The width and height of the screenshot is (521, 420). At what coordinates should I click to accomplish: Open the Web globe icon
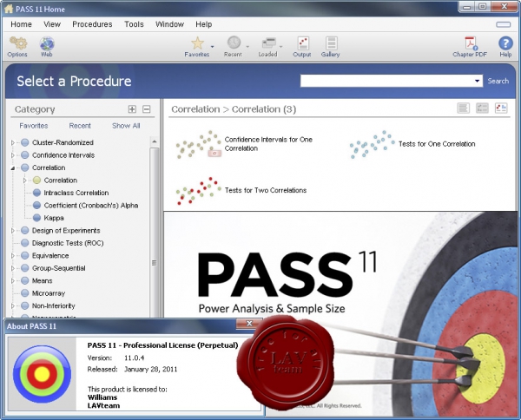47,43
